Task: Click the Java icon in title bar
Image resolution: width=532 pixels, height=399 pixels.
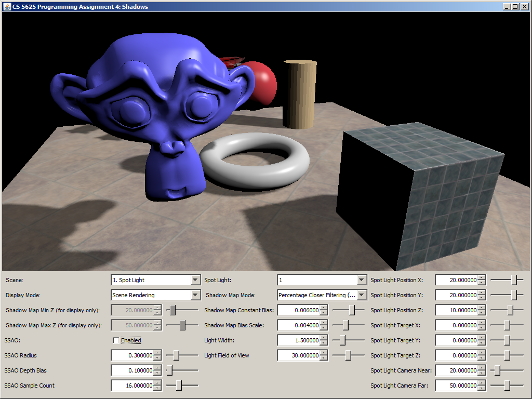Action: point(7,6)
